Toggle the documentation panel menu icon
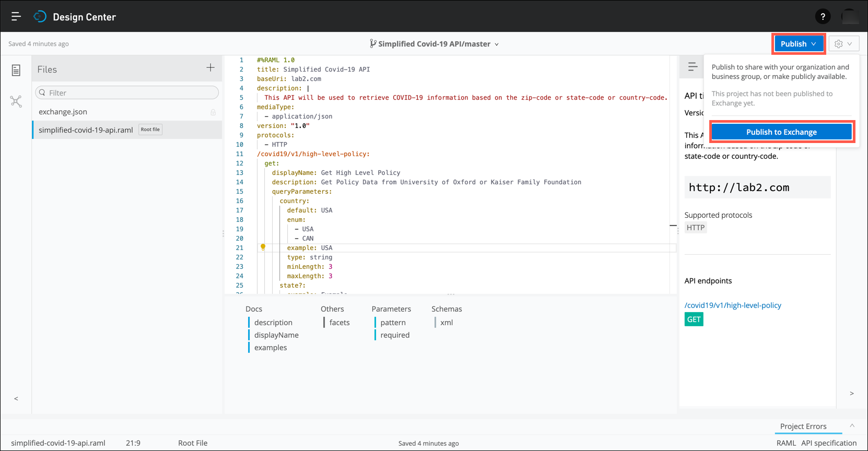This screenshot has height=451, width=868. (x=693, y=67)
